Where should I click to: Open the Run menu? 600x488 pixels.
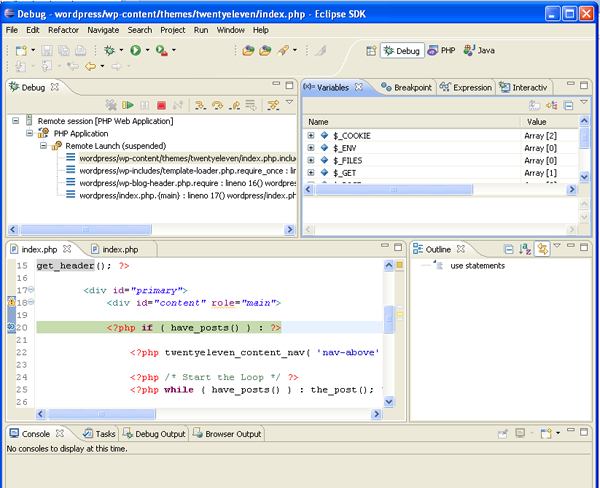tap(201, 30)
